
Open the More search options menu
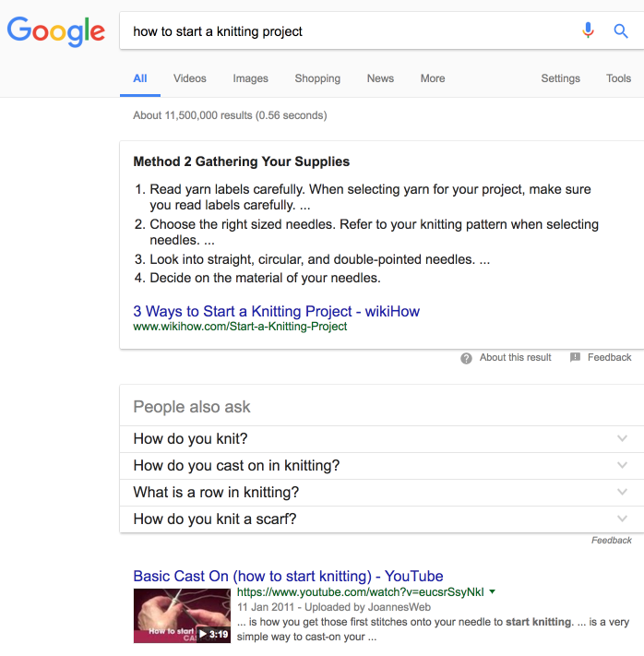(433, 78)
